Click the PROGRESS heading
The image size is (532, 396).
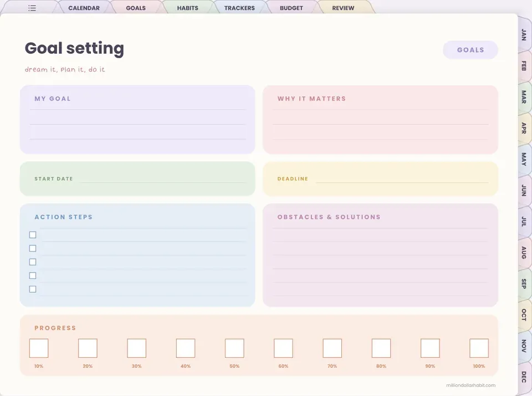click(55, 328)
